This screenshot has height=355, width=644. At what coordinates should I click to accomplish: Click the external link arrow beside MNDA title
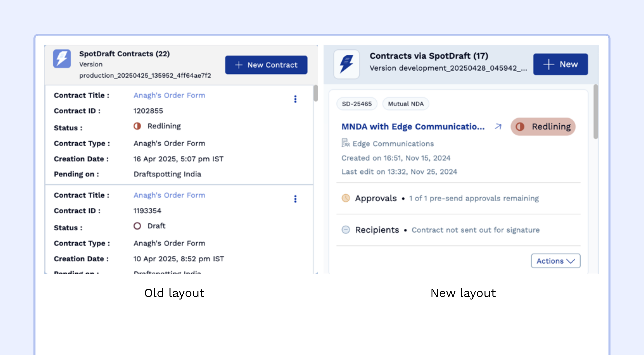tap(498, 126)
